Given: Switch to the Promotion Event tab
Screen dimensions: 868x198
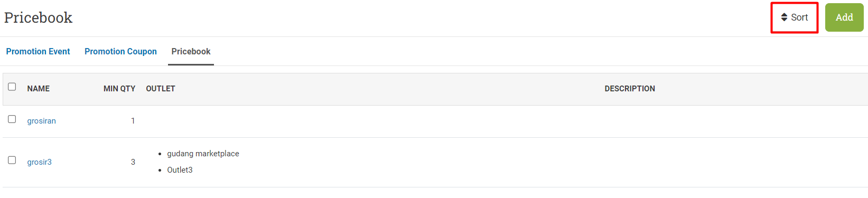Looking at the screenshot, I should point(38,51).
